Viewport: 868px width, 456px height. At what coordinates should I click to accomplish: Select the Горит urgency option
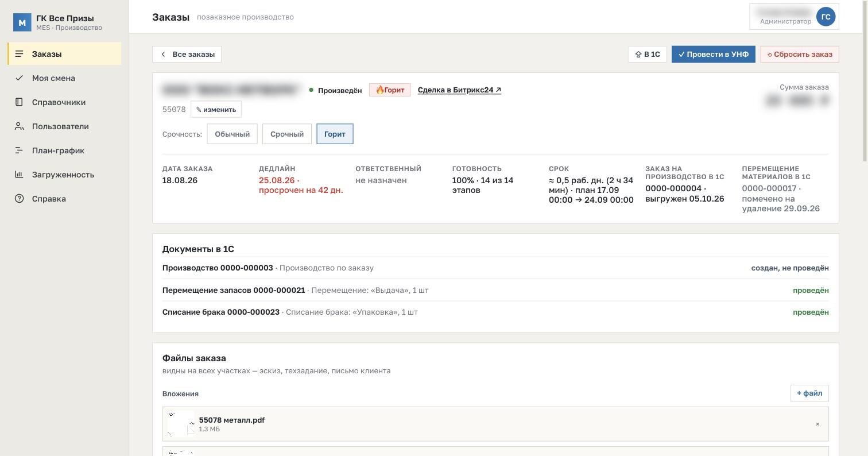335,134
